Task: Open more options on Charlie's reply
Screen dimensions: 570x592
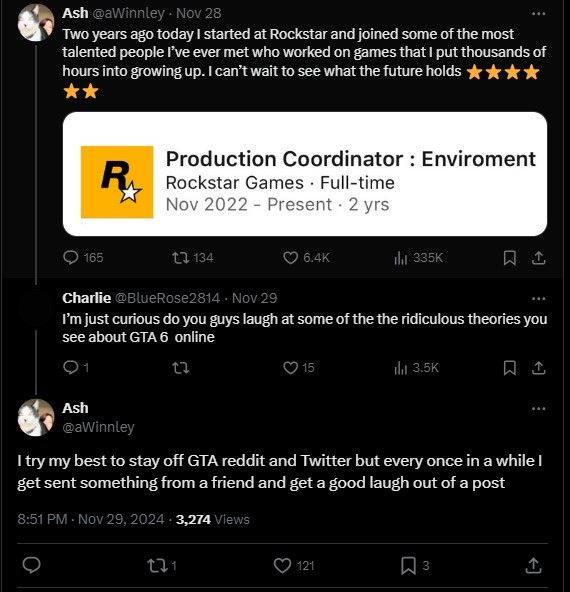Action: click(x=538, y=299)
